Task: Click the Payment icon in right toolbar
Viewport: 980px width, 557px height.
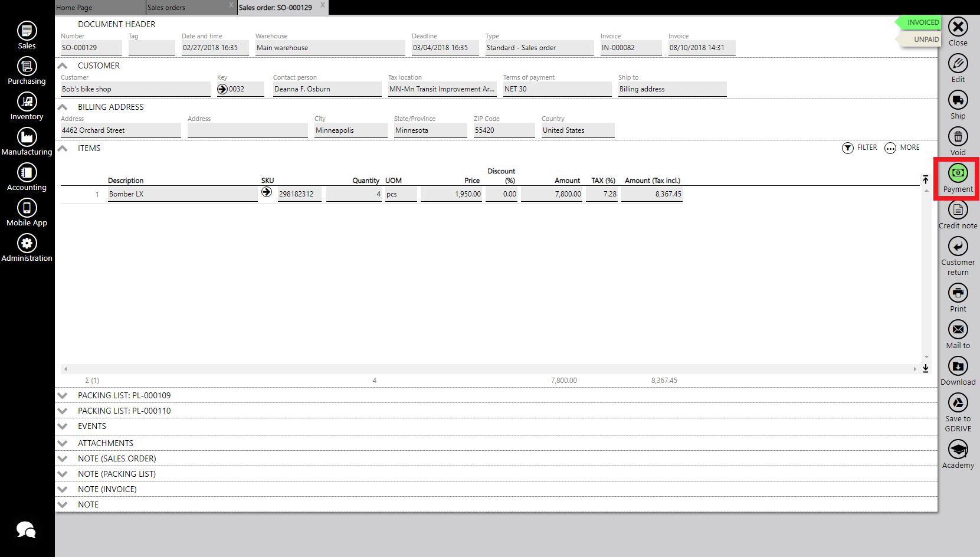Action: [958, 173]
